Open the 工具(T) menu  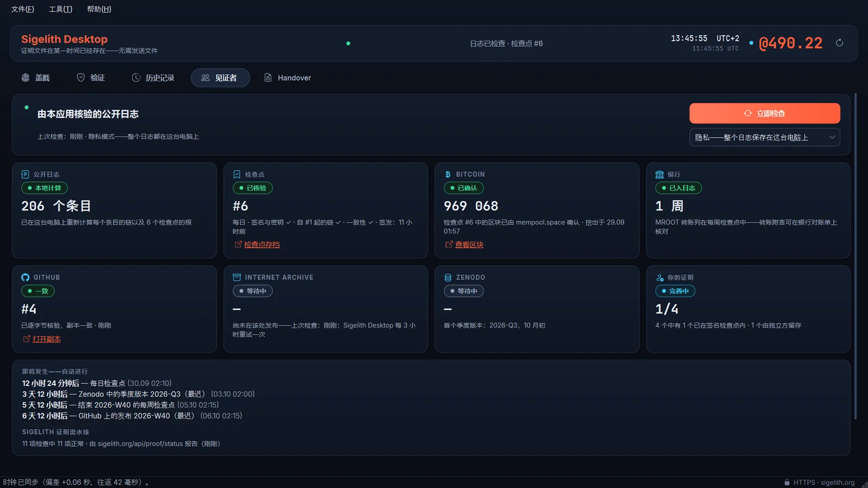coord(61,9)
